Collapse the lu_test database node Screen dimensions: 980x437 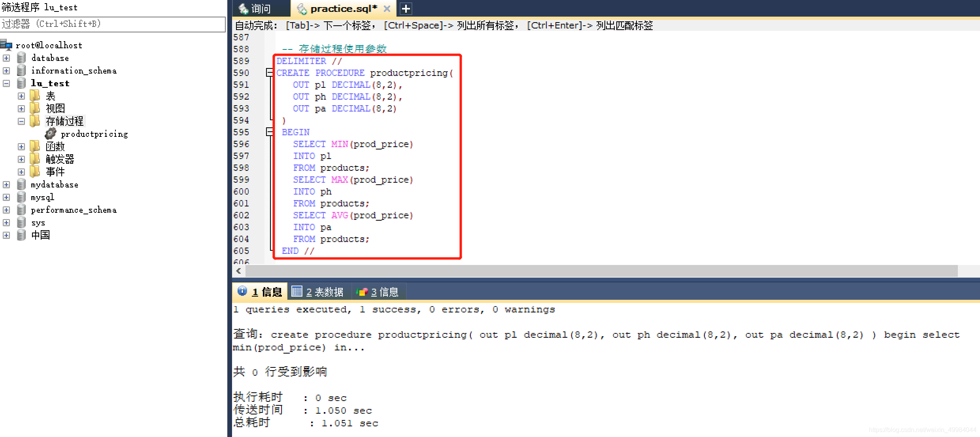pos(6,83)
